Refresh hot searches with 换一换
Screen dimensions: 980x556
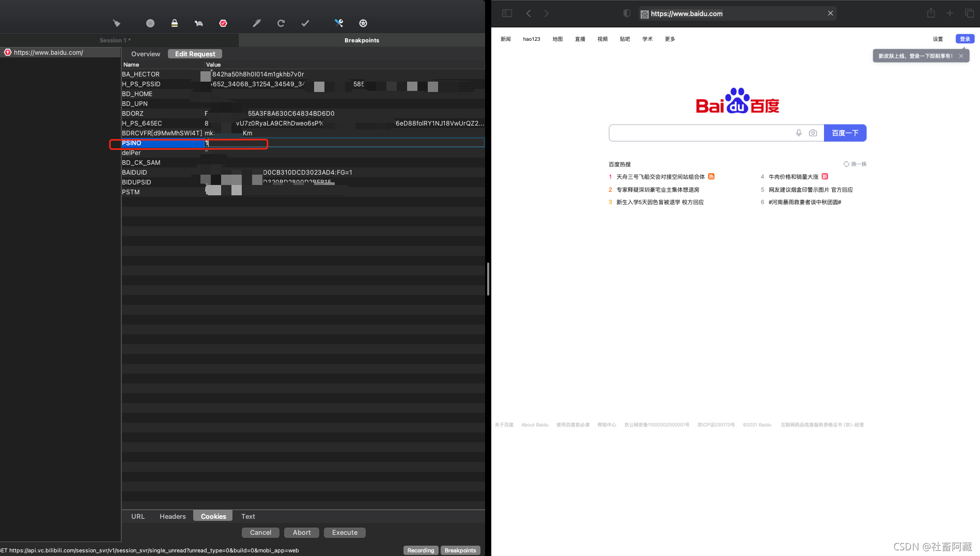(x=855, y=164)
